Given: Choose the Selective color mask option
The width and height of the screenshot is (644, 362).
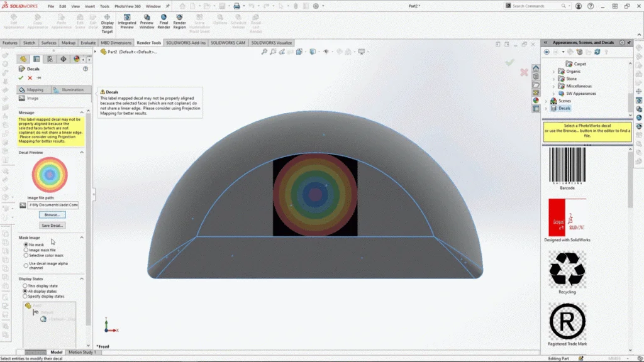Looking at the screenshot, I should pos(26,256).
